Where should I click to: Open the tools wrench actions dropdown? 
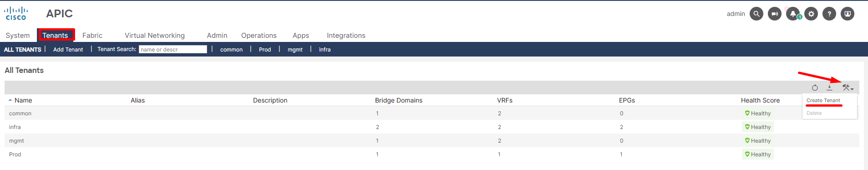[848, 88]
